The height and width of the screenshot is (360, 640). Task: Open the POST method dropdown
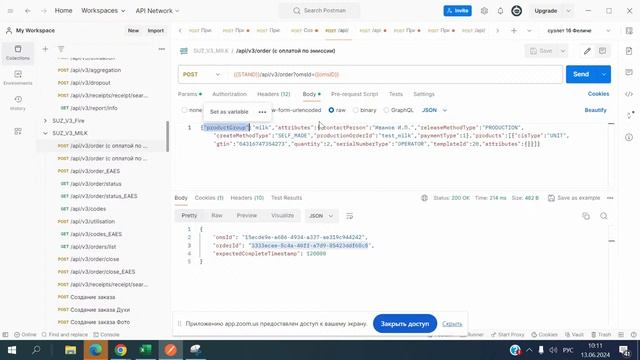click(202, 75)
